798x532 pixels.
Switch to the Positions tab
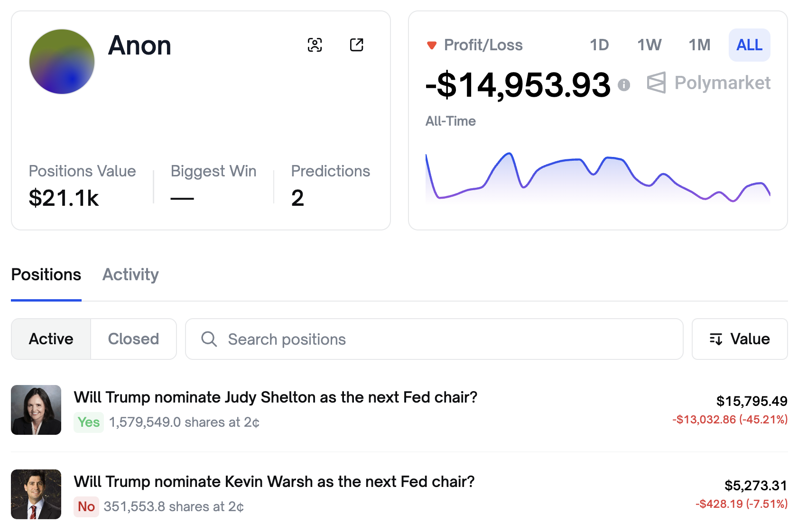46,275
